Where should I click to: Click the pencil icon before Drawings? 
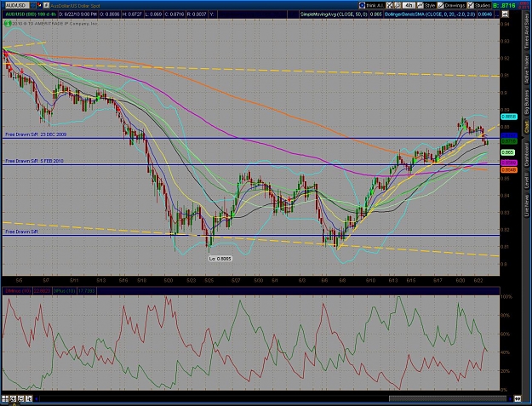(x=441, y=5)
